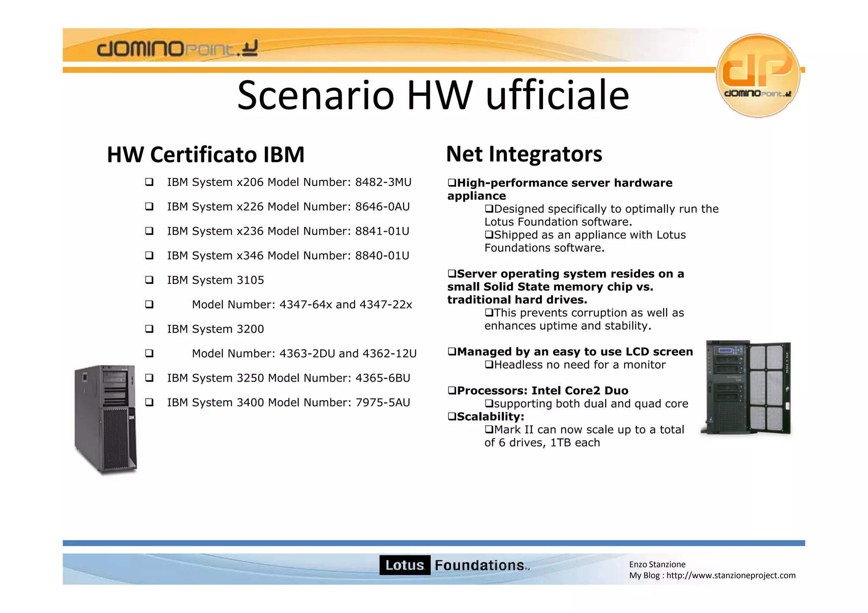Click the IBM tower server image
This screenshot has height=613, width=868.
tap(106, 419)
